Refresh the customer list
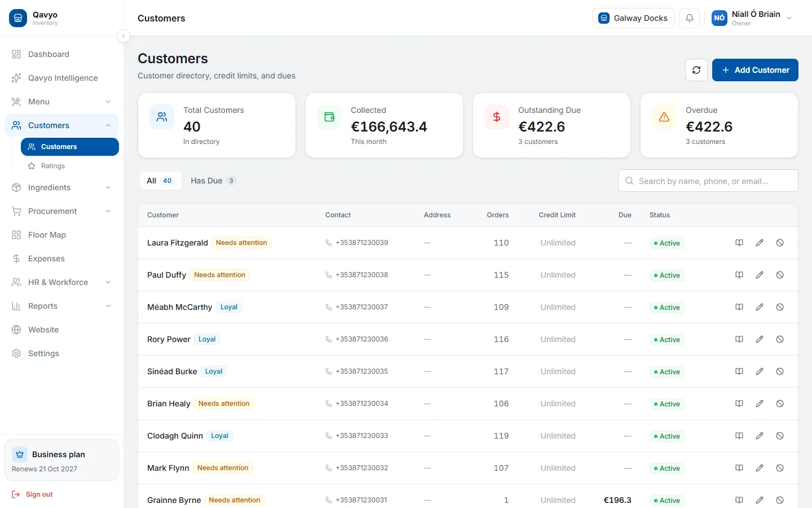Image resolution: width=812 pixels, height=508 pixels. pos(696,70)
